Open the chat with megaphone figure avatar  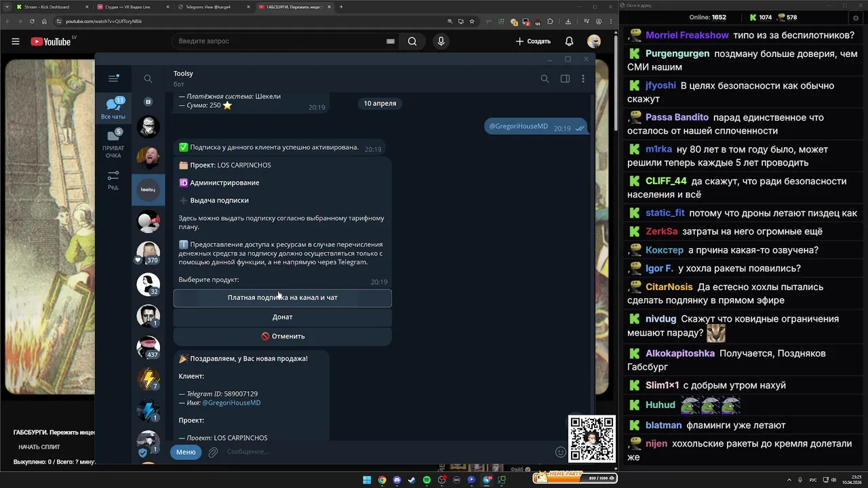148,221
